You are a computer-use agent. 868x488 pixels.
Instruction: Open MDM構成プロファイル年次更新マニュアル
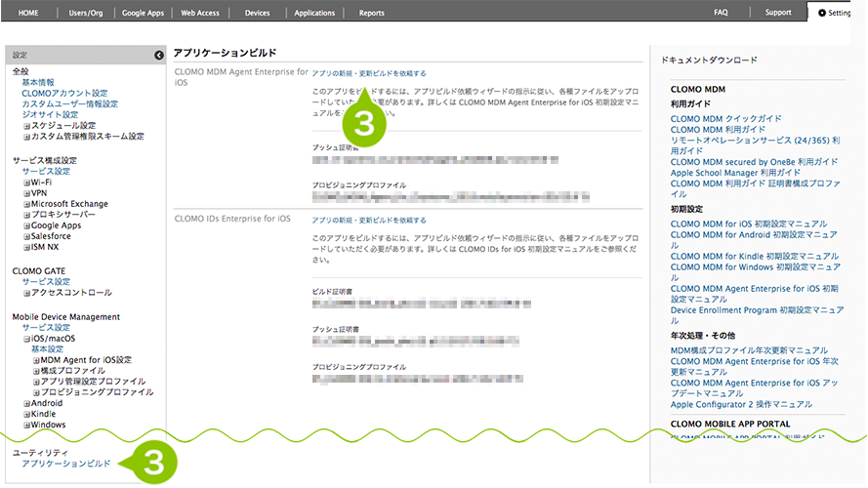pos(749,350)
